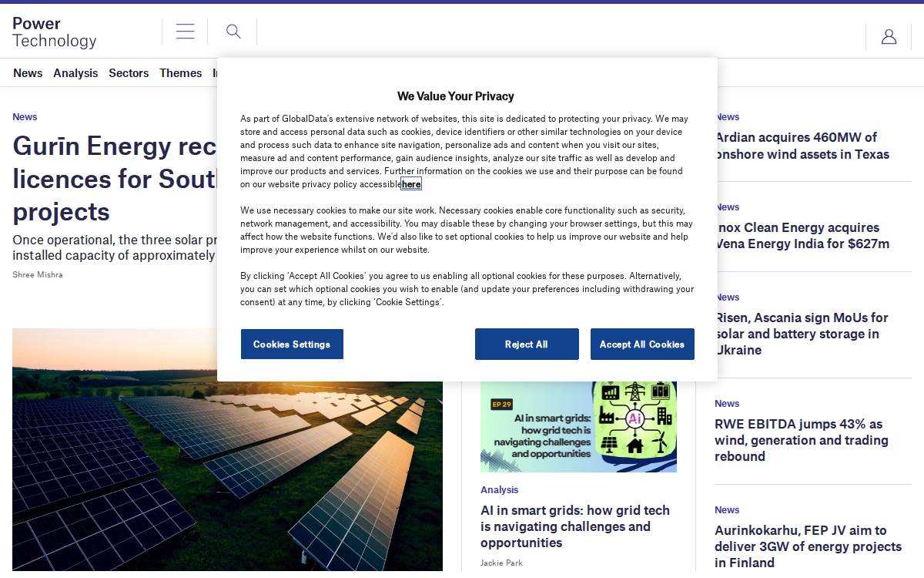The width and height of the screenshot is (924, 578).
Task: Open the search magnifier icon
Action: coord(233,32)
